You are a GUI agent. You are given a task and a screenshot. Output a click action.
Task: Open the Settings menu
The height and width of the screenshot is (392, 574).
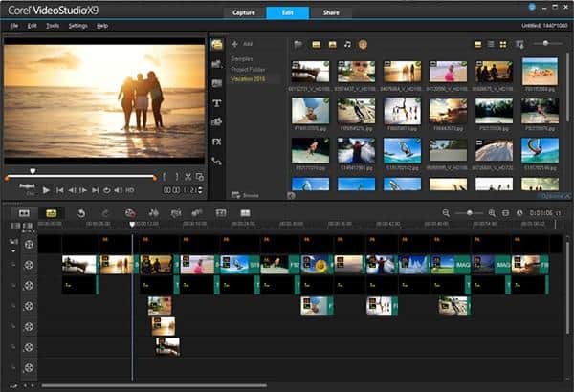pyautogui.click(x=77, y=25)
